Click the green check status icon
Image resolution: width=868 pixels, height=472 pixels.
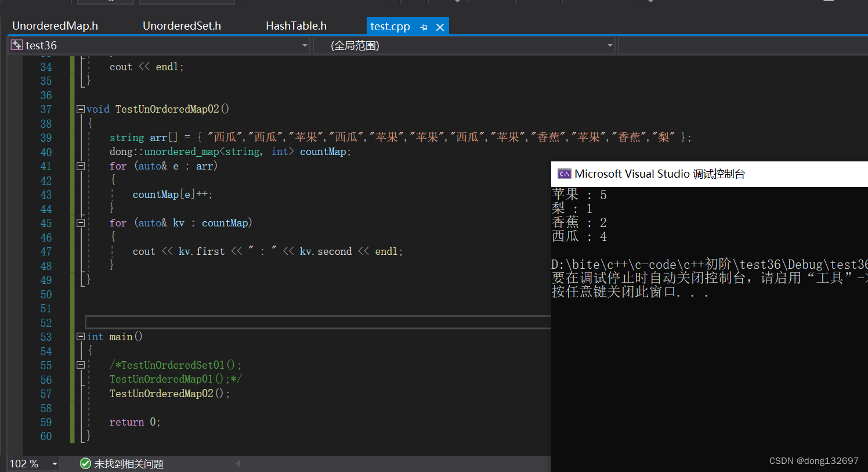(x=85, y=463)
